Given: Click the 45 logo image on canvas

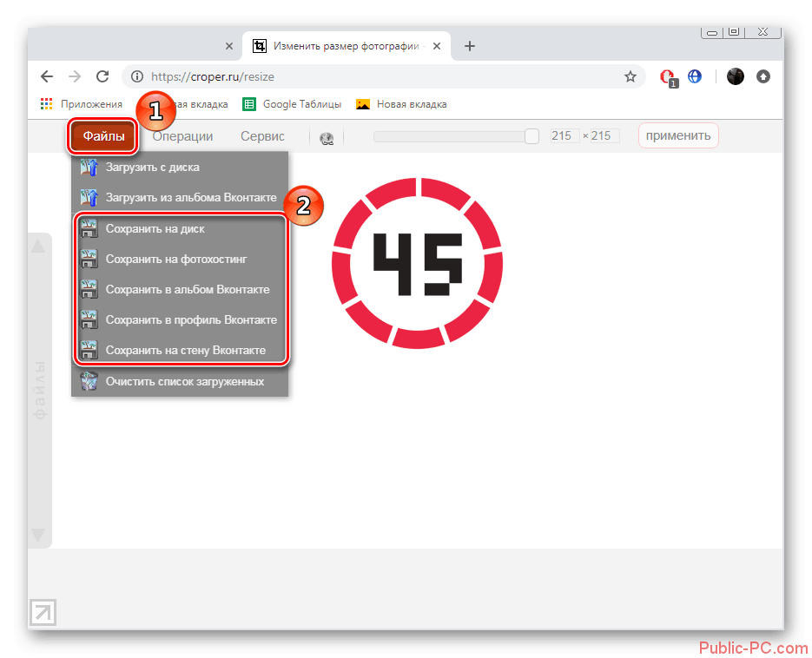Looking at the screenshot, I should (x=418, y=263).
